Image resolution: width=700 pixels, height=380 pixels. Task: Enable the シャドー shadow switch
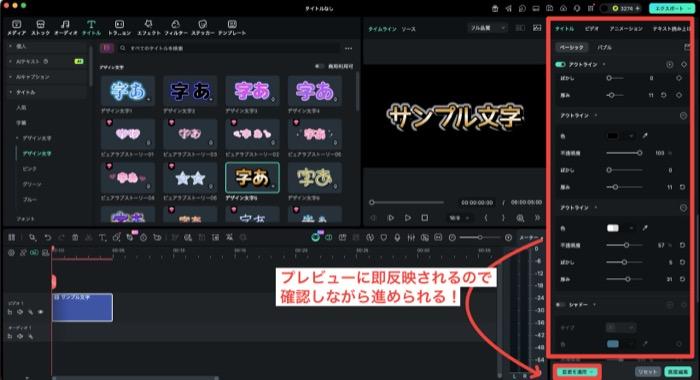(560, 305)
